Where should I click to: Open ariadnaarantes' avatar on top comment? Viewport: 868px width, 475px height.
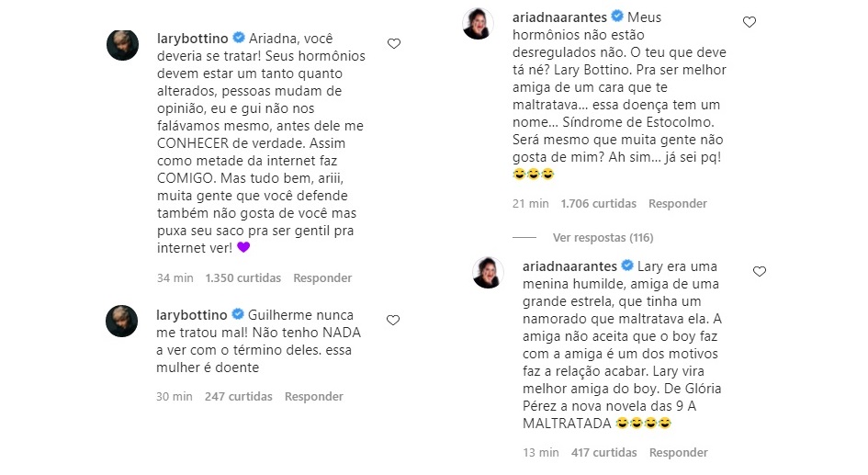tap(478, 24)
